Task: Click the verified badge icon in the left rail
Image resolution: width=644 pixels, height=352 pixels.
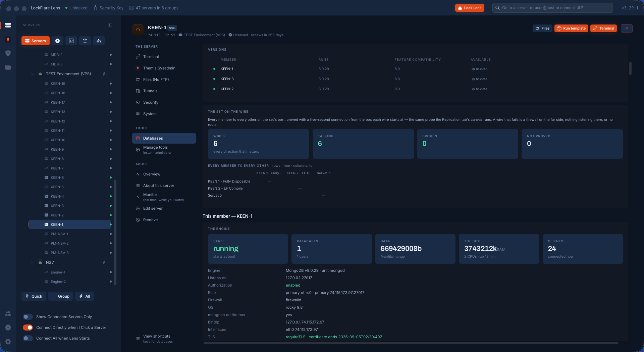Action: click(8, 328)
